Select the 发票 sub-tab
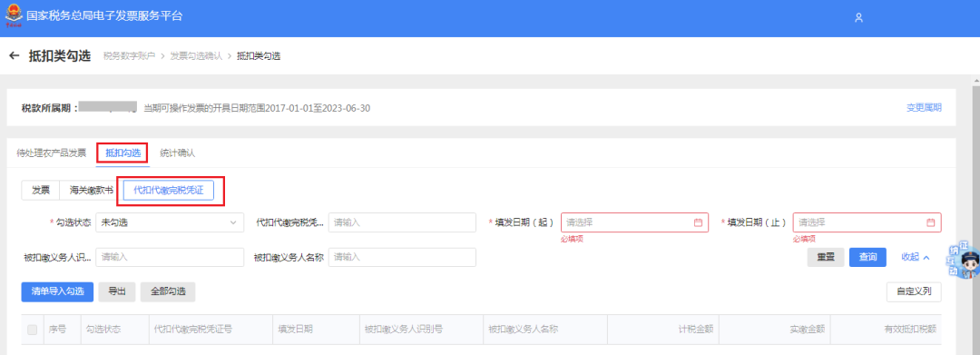 [x=41, y=190]
